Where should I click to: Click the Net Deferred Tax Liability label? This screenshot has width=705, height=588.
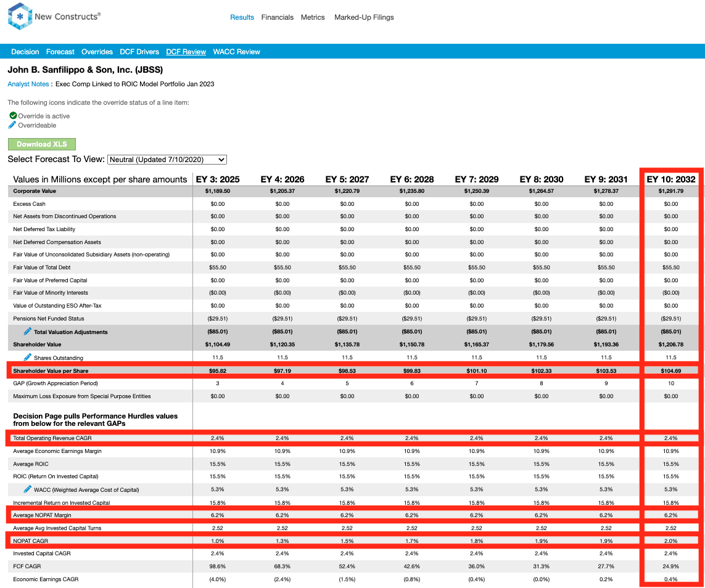pos(44,229)
